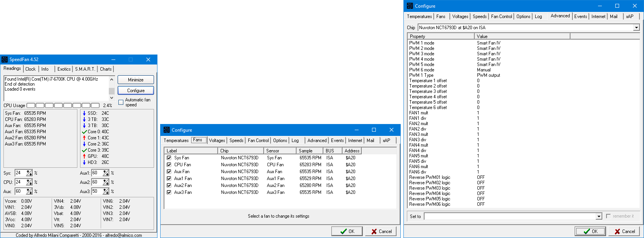The width and height of the screenshot is (644, 238).
Task: Click the Label column header in Fans list
Action: pos(191,151)
